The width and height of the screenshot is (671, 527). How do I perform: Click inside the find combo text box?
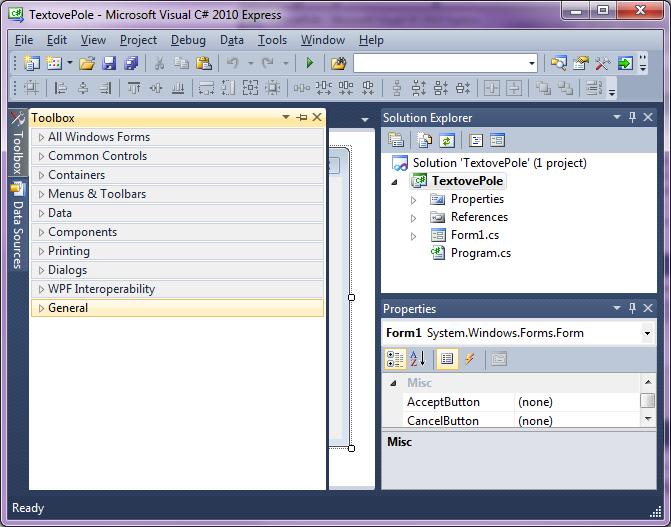coord(440,63)
